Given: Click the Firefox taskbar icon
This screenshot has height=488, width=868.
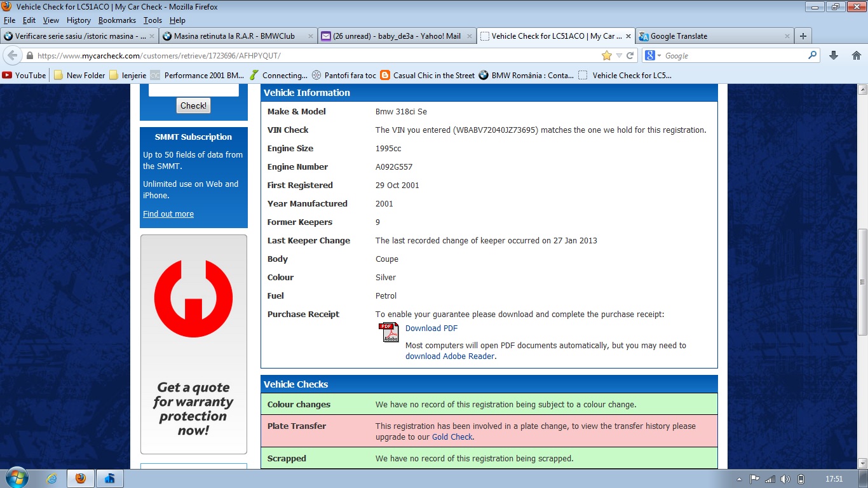Looking at the screenshot, I should coord(81,478).
